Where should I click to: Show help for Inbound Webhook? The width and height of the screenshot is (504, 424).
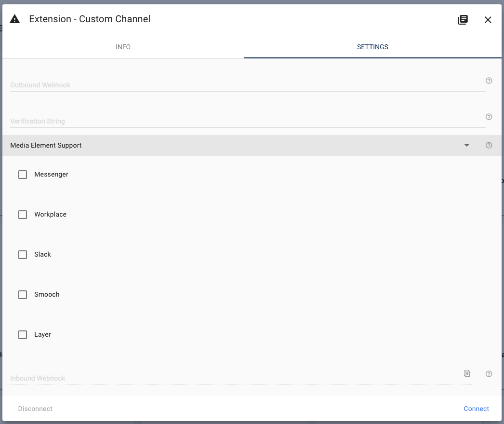pos(489,374)
